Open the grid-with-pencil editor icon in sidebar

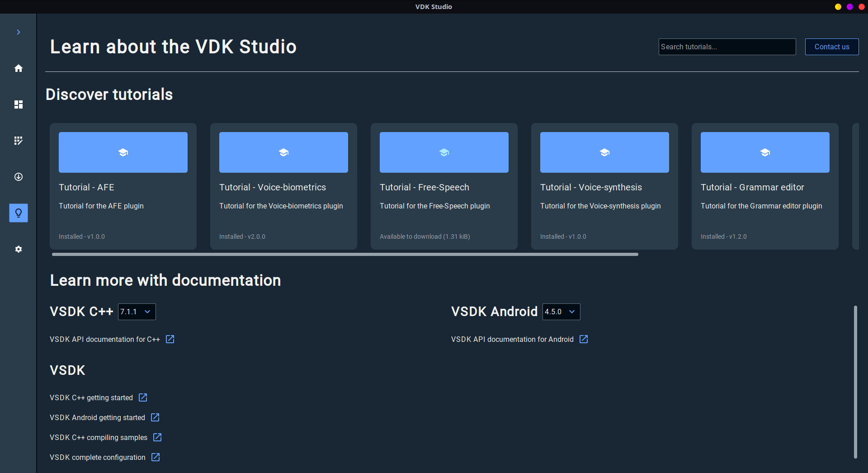pyautogui.click(x=19, y=141)
